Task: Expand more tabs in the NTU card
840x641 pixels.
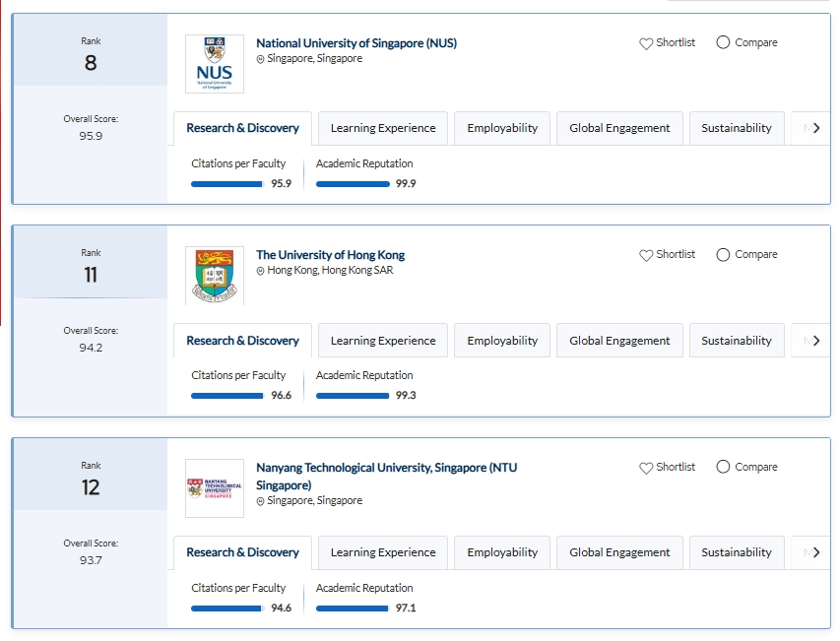Action: [x=815, y=552]
